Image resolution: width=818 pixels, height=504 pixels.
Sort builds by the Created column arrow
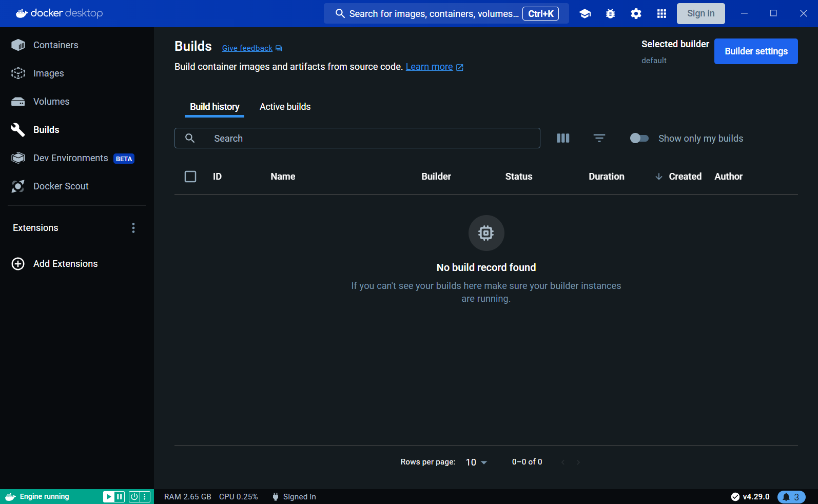659,177
